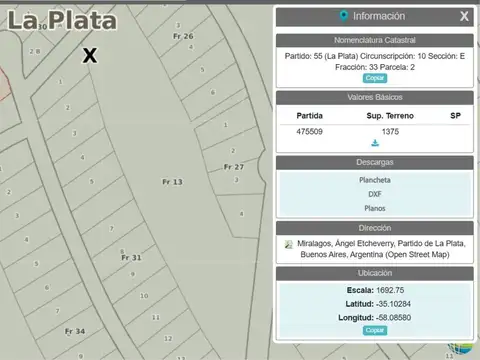The width and height of the screenshot is (480, 360).
Task: Click the Open Street Map icon beside Miralagos
Action: [289, 244]
